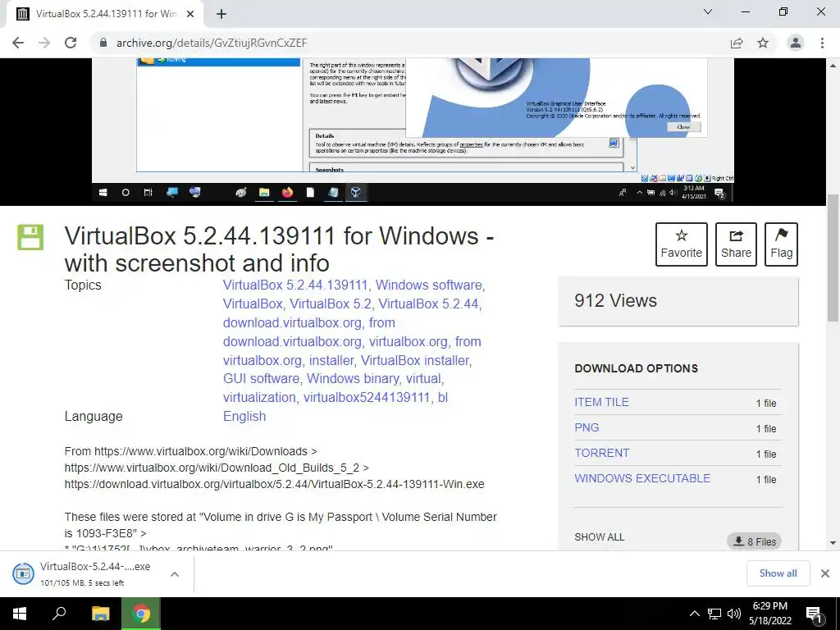Click the VirtualBox exe download file icon

(23, 573)
